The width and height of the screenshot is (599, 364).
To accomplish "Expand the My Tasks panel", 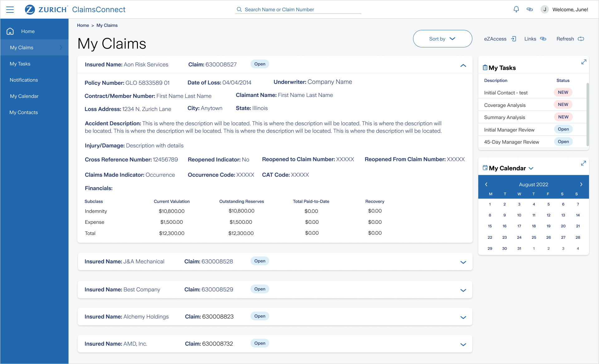I will (x=584, y=62).
